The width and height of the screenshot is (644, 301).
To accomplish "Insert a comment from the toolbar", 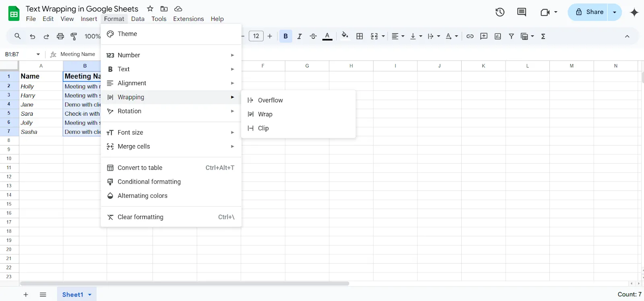I will click(484, 36).
